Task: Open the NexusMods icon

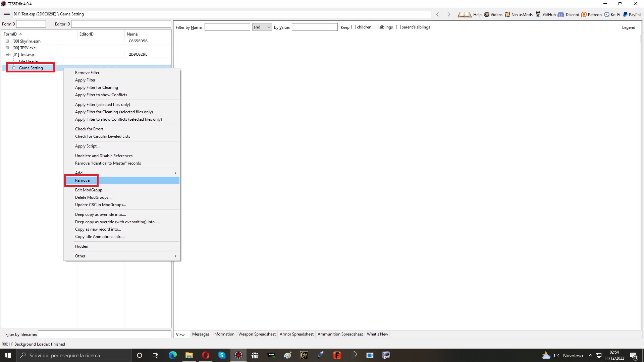Action: (507, 14)
